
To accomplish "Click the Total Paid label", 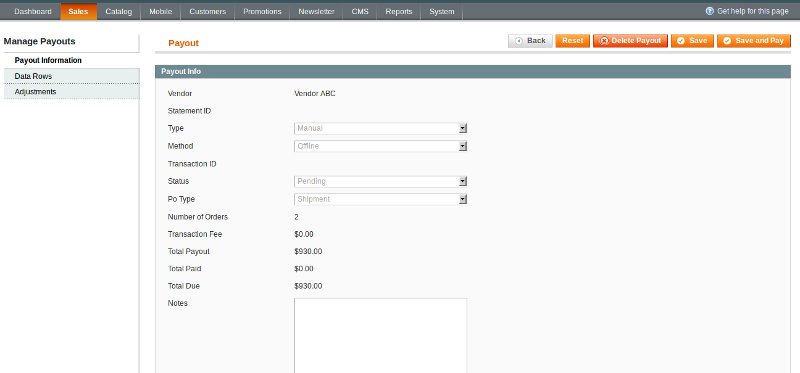I will tap(184, 269).
